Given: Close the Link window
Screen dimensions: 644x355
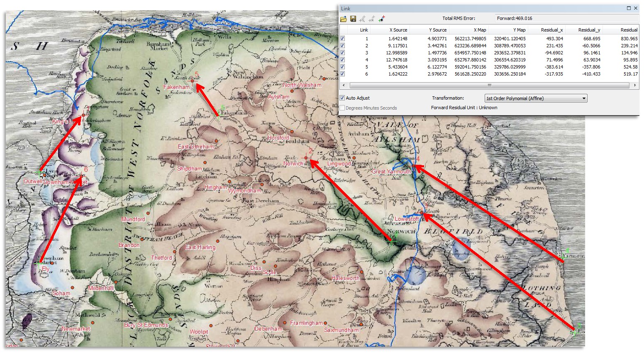Looking at the screenshot, I should click(636, 8).
